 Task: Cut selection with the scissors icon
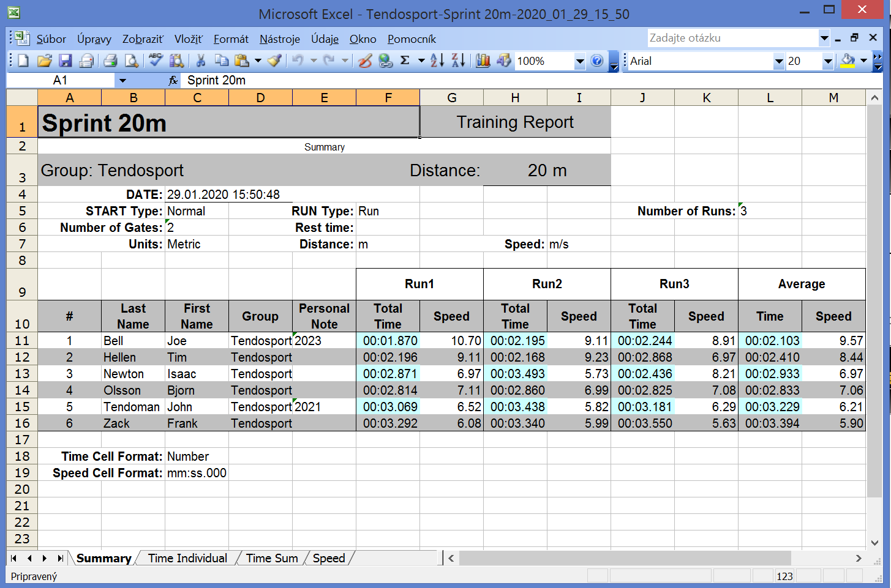pyautogui.click(x=200, y=61)
